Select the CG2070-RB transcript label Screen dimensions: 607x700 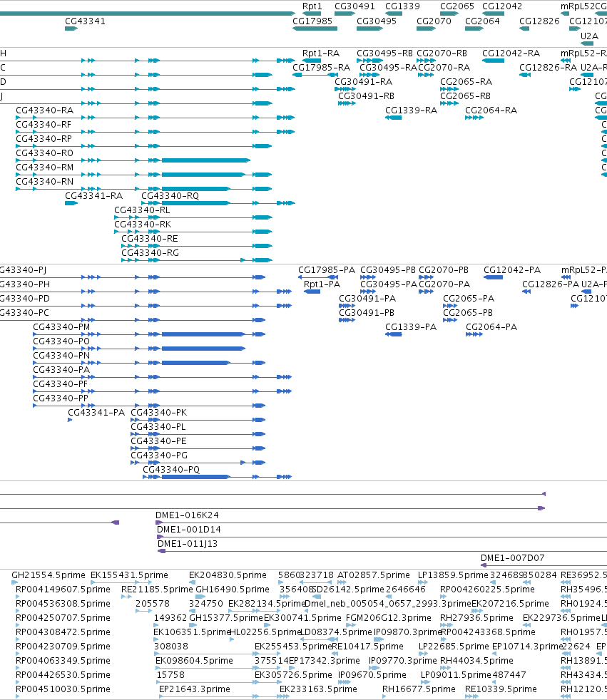(442, 53)
